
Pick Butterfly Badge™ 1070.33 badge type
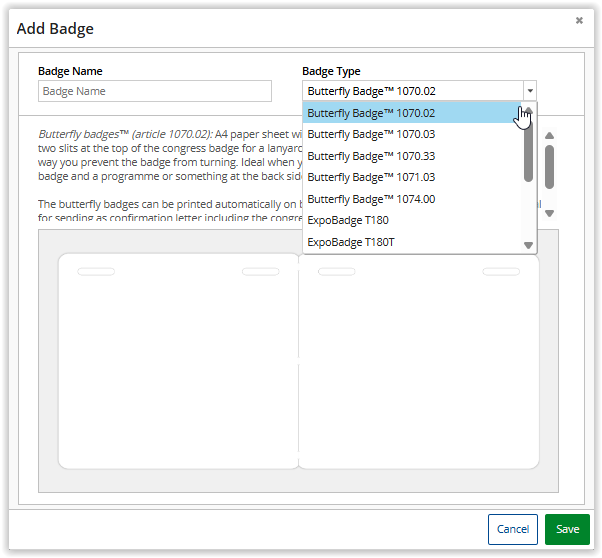click(410, 156)
